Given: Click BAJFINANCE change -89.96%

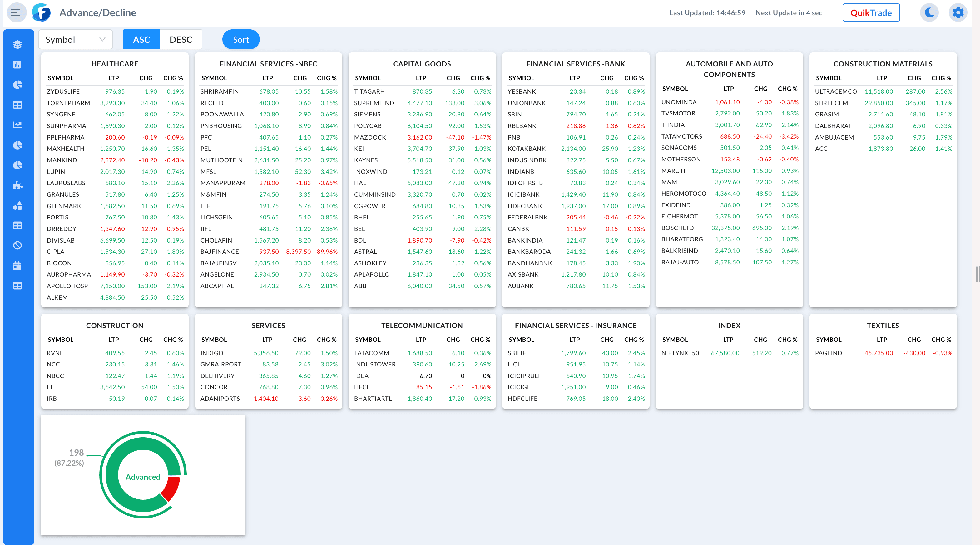Looking at the screenshot, I should tap(326, 252).
